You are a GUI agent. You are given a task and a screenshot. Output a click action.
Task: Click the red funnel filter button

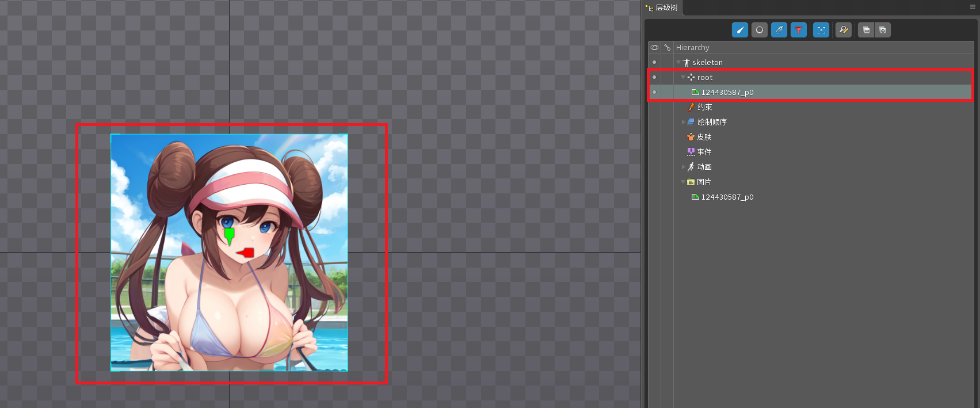799,30
